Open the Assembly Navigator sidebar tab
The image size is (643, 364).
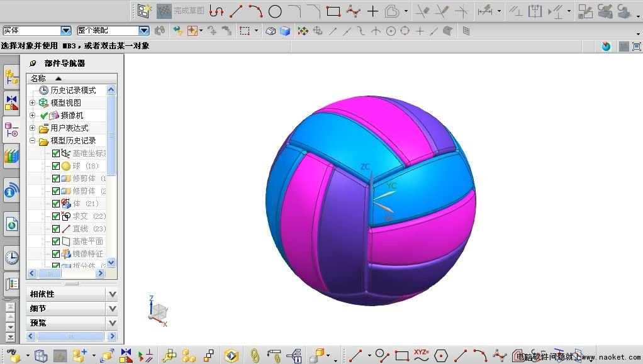11,77
